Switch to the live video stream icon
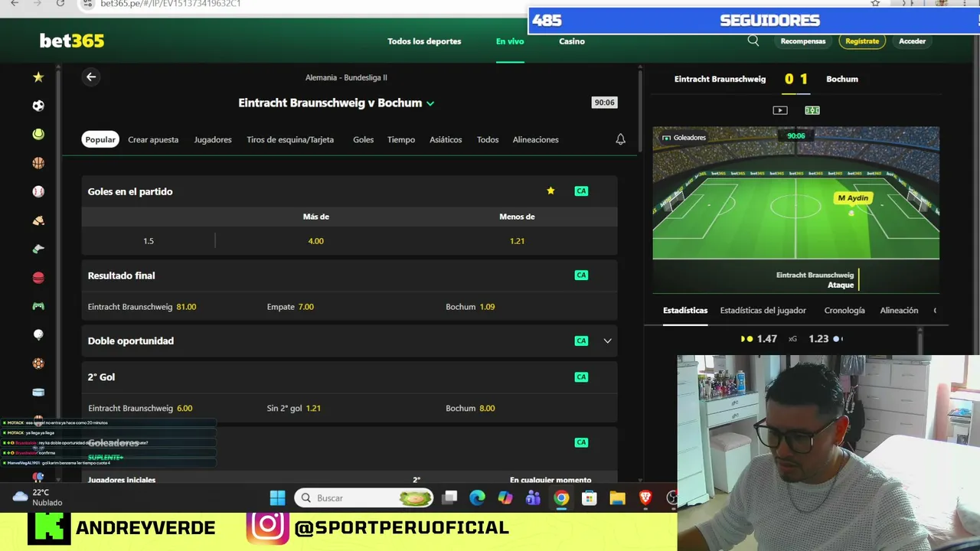The height and width of the screenshot is (551, 980). tap(780, 110)
